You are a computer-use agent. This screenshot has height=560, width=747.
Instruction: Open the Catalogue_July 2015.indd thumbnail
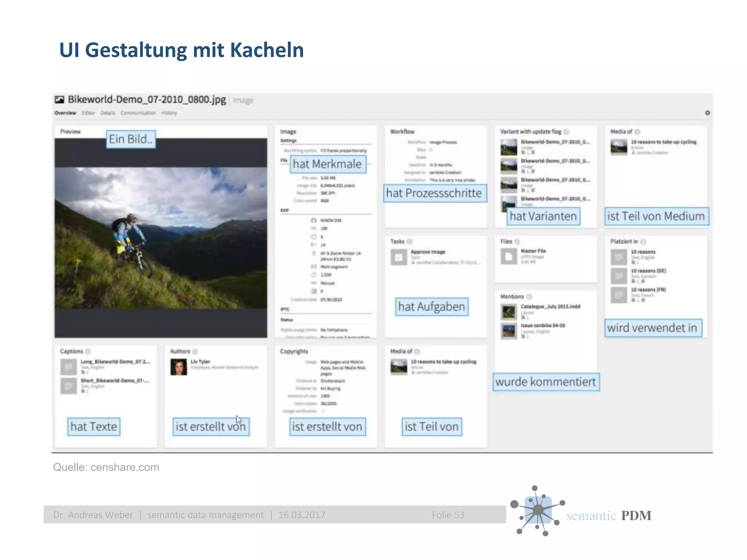[x=509, y=312]
